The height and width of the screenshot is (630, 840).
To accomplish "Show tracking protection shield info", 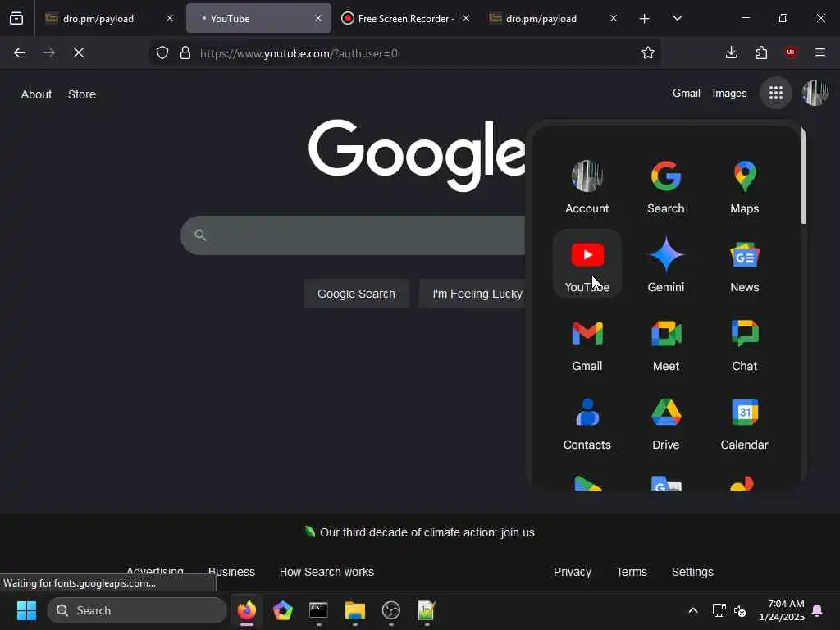I will point(162,52).
